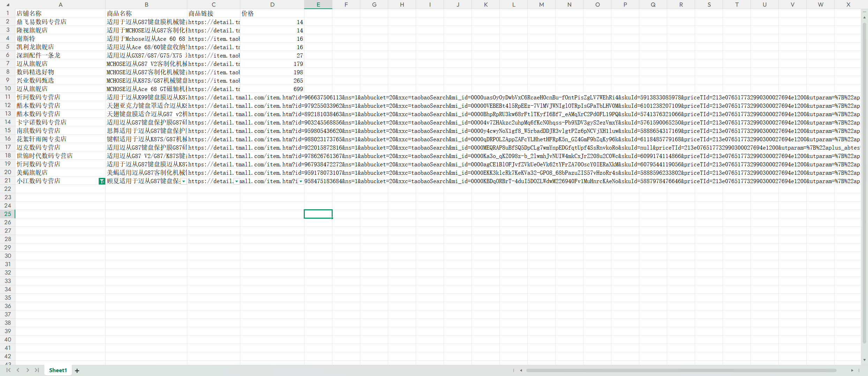Select the row 1 header

[x=8, y=13]
